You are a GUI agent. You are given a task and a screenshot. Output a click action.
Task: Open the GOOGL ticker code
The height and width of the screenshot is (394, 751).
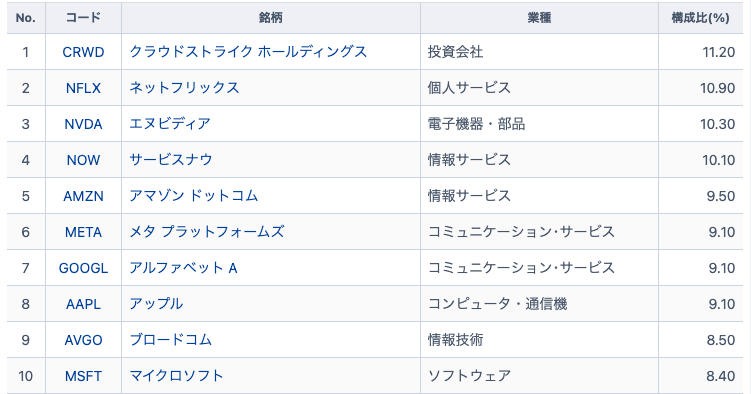pyautogui.click(x=83, y=268)
